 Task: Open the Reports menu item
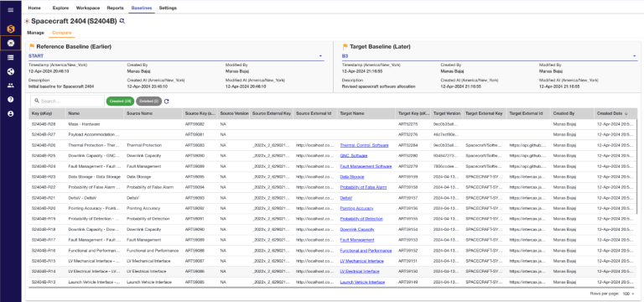point(115,8)
